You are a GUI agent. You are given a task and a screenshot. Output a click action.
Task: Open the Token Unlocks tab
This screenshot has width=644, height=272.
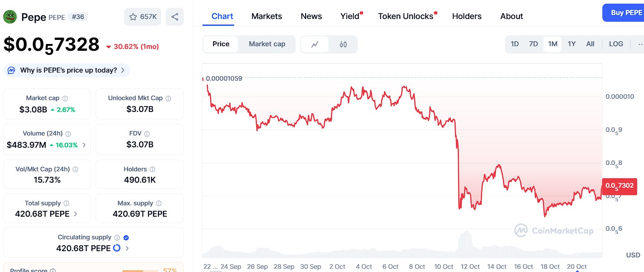point(406,16)
